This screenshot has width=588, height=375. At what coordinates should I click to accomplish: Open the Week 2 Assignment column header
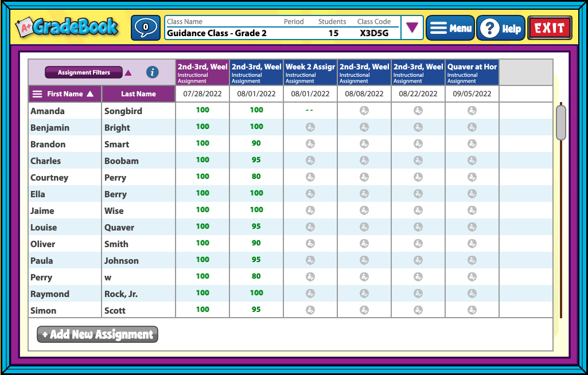310,72
